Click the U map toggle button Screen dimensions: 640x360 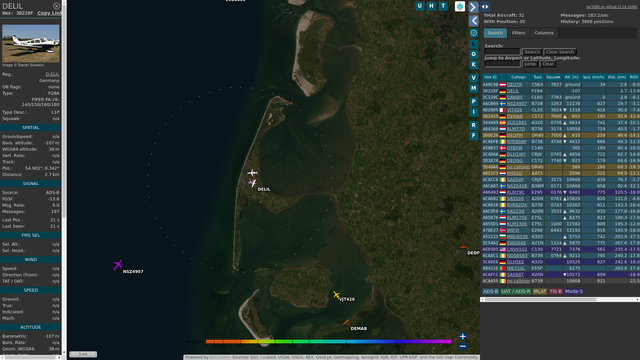click(420, 6)
